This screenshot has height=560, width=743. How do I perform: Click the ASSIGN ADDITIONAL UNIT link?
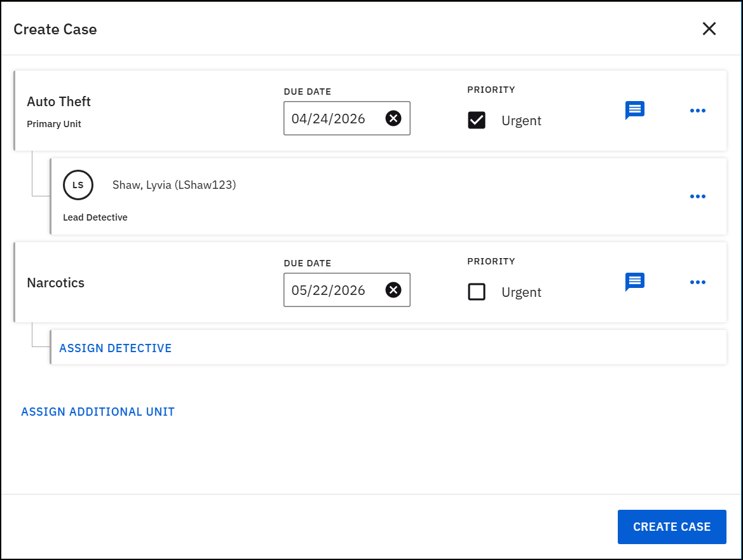[98, 411]
